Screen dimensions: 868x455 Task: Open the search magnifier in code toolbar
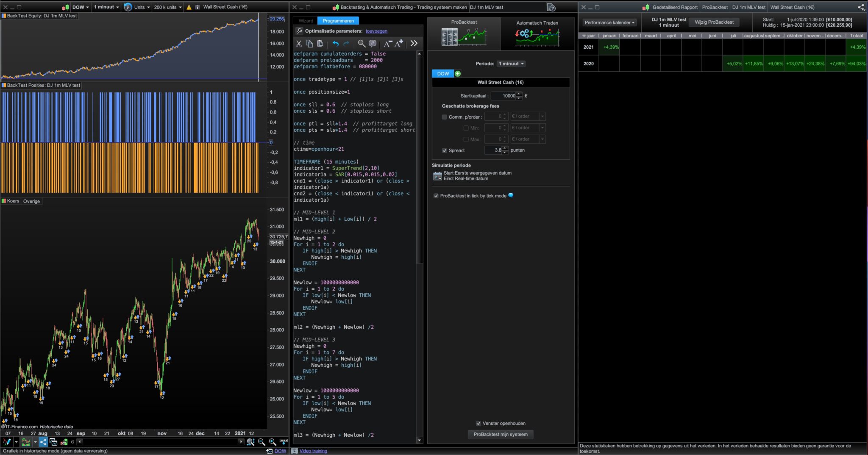pos(361,44)
